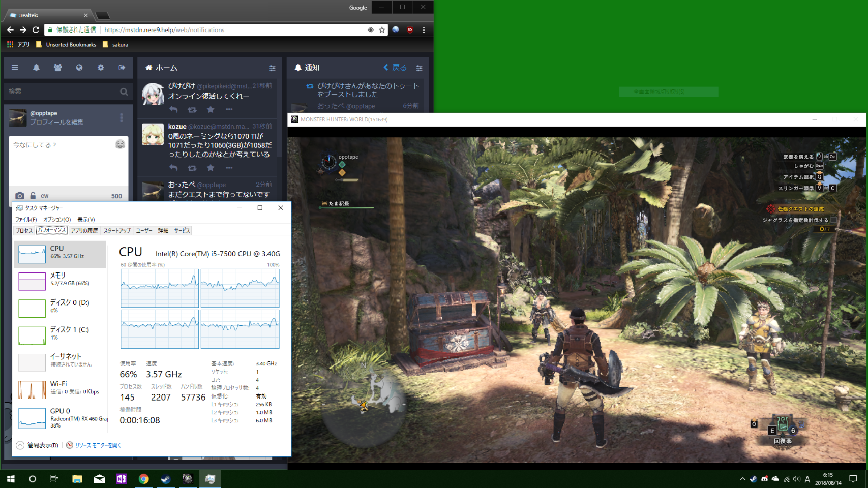This screenshot has height=488, width=868.
Task: Favourite kozue's post with star
Action: point(211,168)
